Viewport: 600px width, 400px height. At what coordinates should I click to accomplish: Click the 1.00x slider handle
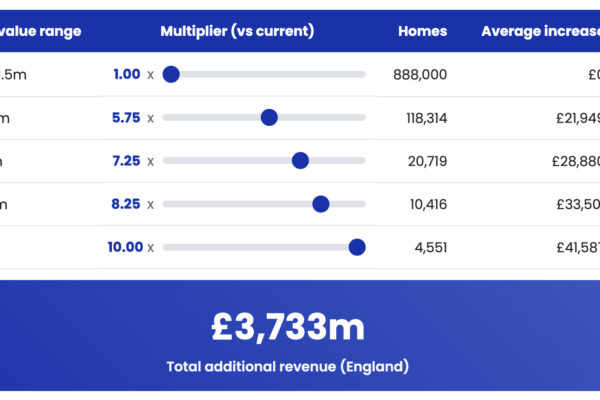(x=171, y=74)
